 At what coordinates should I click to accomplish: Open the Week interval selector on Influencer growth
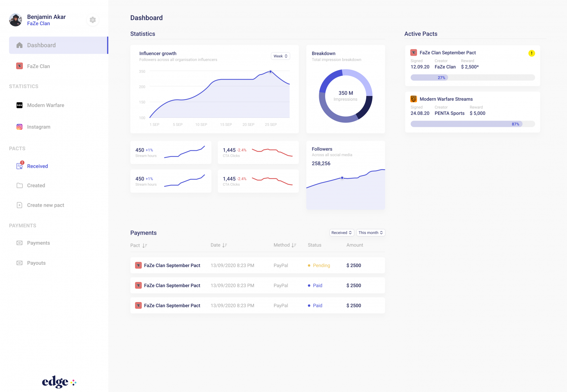[280, 56]
